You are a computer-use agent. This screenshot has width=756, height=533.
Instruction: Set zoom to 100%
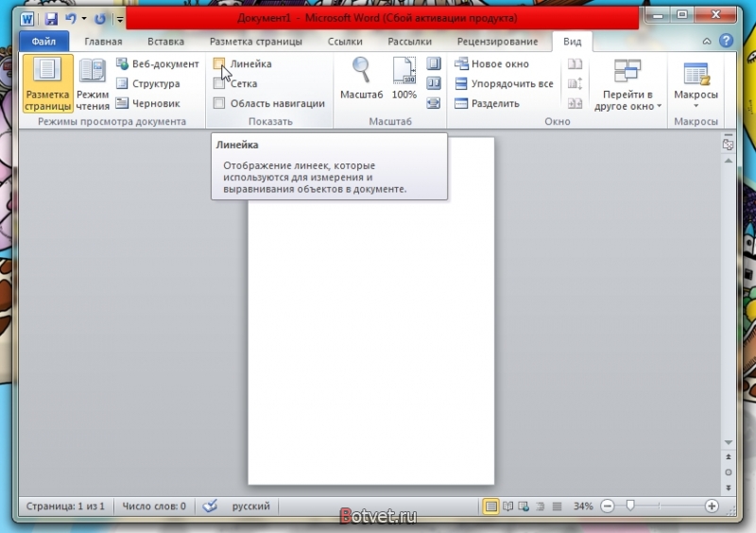(404, 78)
